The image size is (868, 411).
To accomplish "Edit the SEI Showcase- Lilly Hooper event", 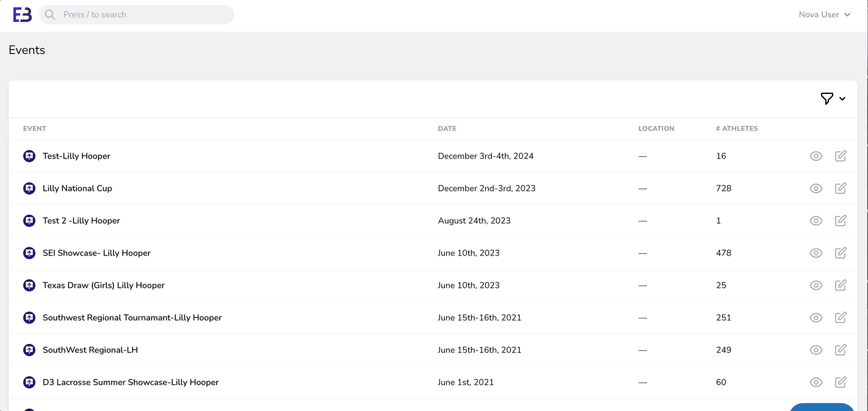I will (x=841, y=253).
